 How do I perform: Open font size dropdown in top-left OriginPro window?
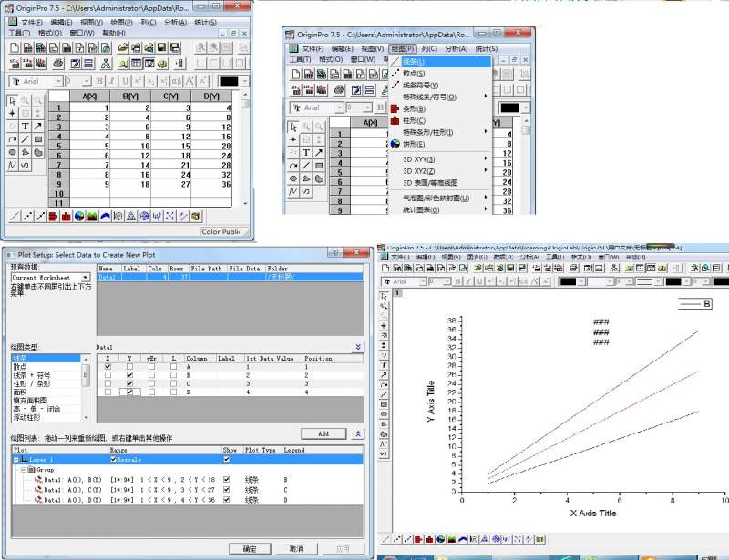pos(87,81)
